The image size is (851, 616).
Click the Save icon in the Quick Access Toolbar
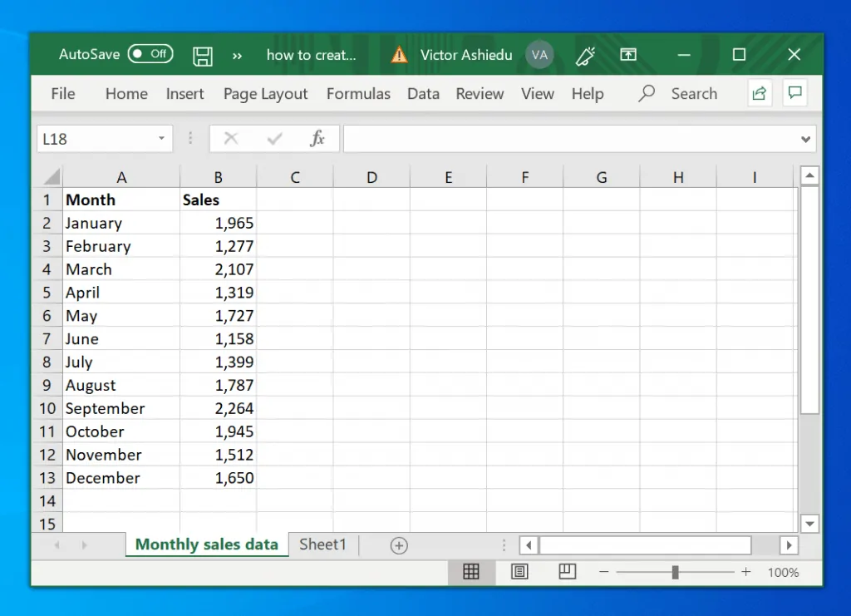202,55
